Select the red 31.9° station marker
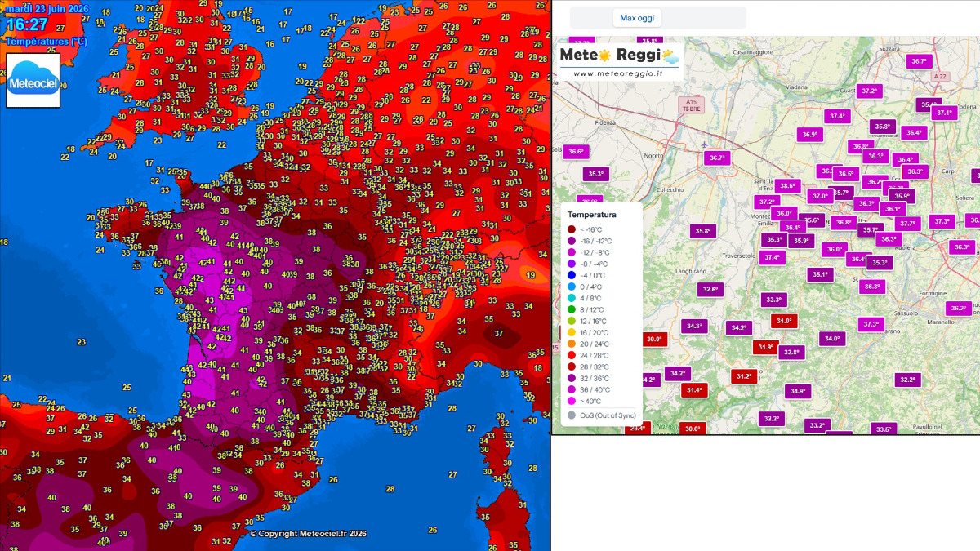The height and width of the screenshot is (551, 980). [765, 347]
